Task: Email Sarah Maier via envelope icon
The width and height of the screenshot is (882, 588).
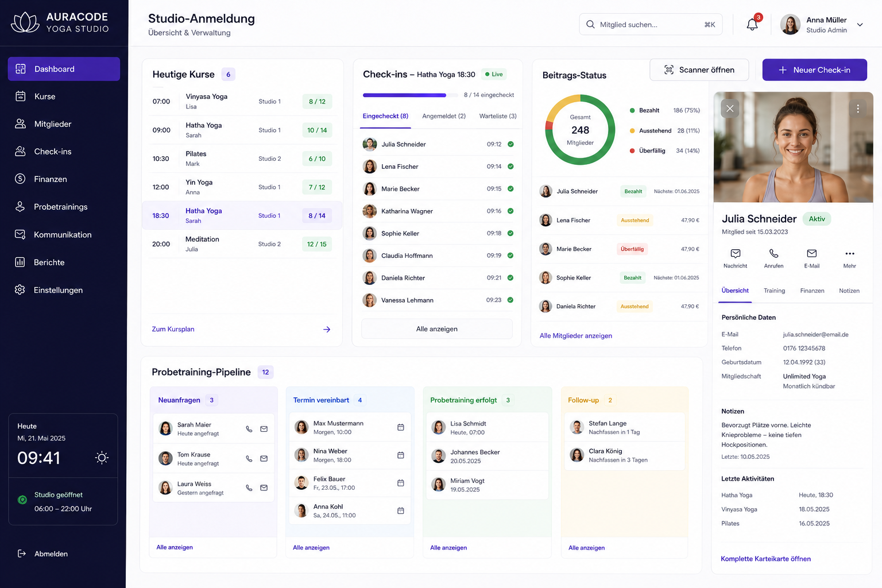Action: tap(264, 429)
